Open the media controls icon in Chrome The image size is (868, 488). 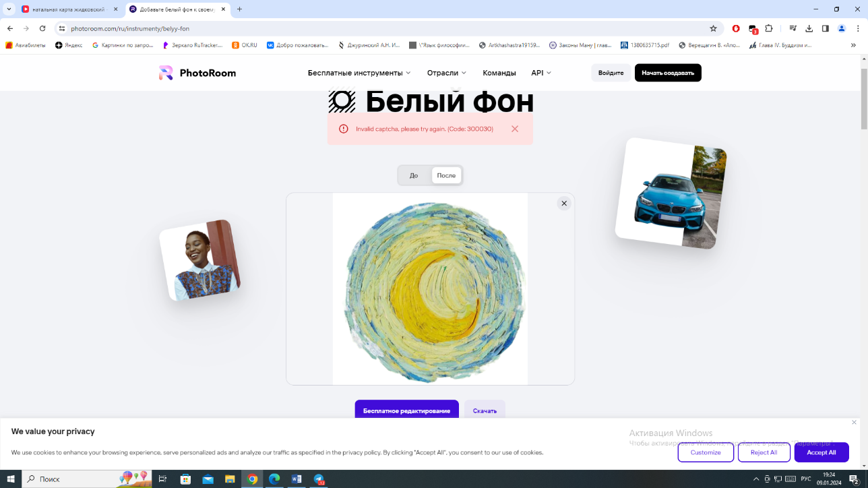(x=793, y=28)
